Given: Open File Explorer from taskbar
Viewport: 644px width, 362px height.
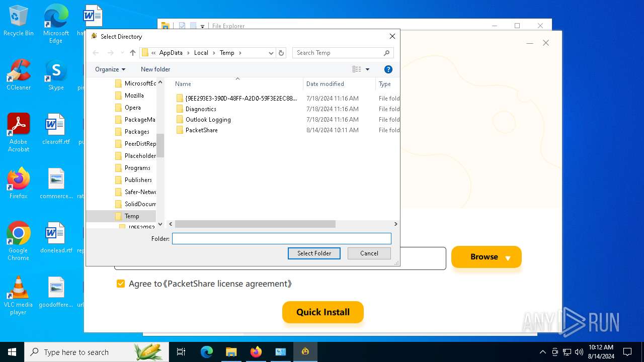Looking at the screenshot, I should [x=231, y=352].
